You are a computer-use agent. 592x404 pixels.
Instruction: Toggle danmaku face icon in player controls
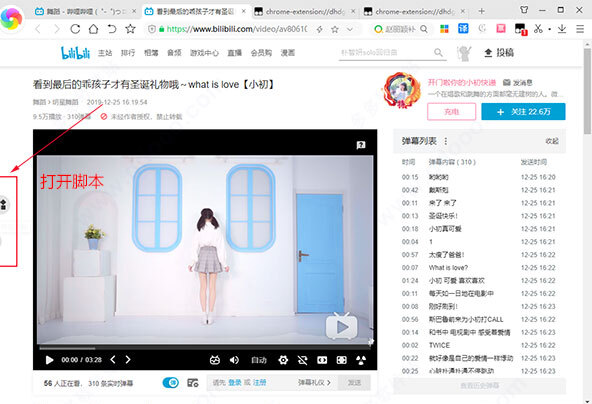pyautogui.click(x=215, y=360)
